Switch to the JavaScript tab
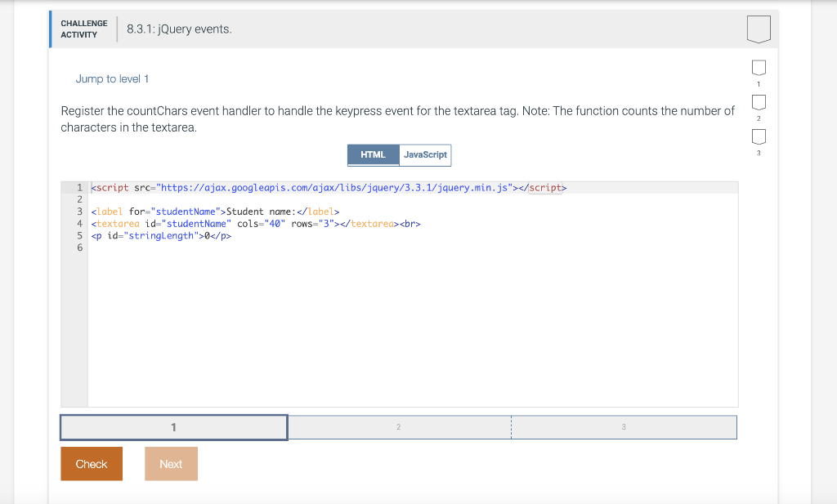Viewport: 837px width, 504px height. coord(425,154)
